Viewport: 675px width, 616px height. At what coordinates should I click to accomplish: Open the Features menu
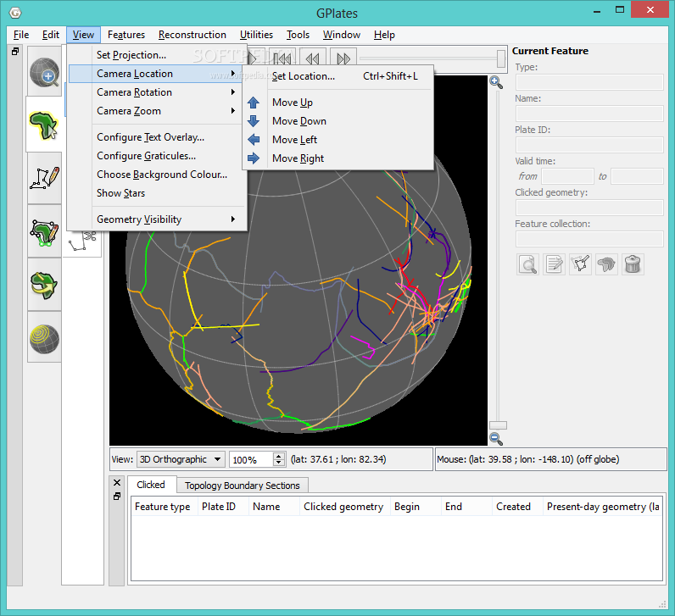(x=126, y=35)
